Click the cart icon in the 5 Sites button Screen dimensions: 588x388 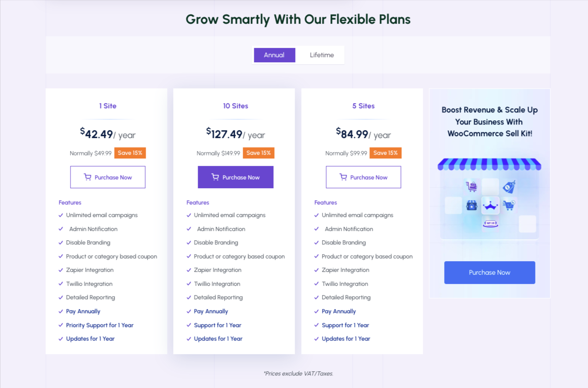(x=343, y=177)
